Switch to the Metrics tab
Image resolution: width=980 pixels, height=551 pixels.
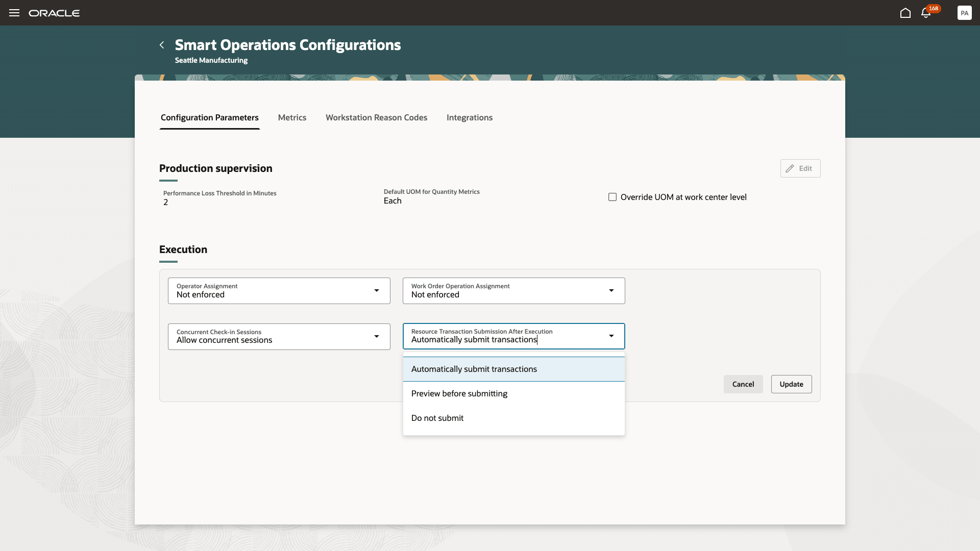click(x=292, y=117)
